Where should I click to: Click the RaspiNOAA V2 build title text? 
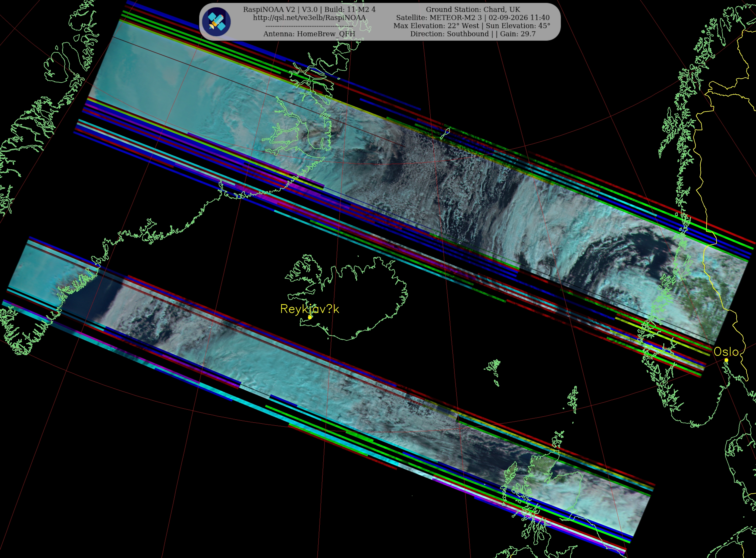309,9
